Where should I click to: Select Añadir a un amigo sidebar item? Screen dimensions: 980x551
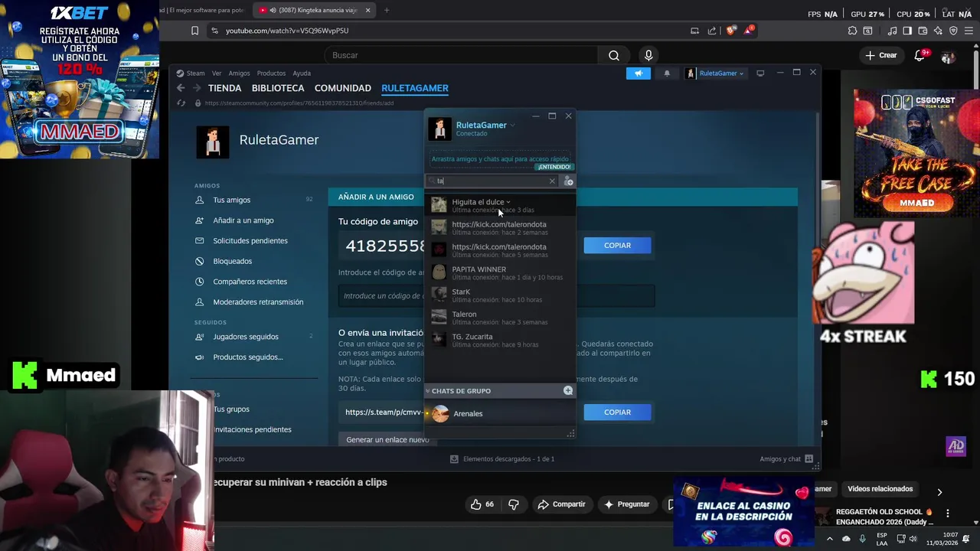tap(243, 220)
